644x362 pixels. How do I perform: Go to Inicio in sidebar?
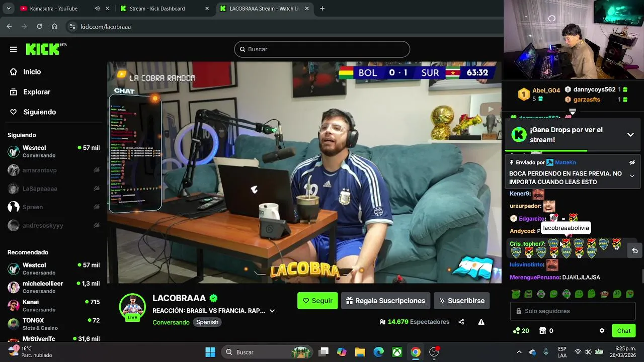pyautogui.click(x=32, y=72)
